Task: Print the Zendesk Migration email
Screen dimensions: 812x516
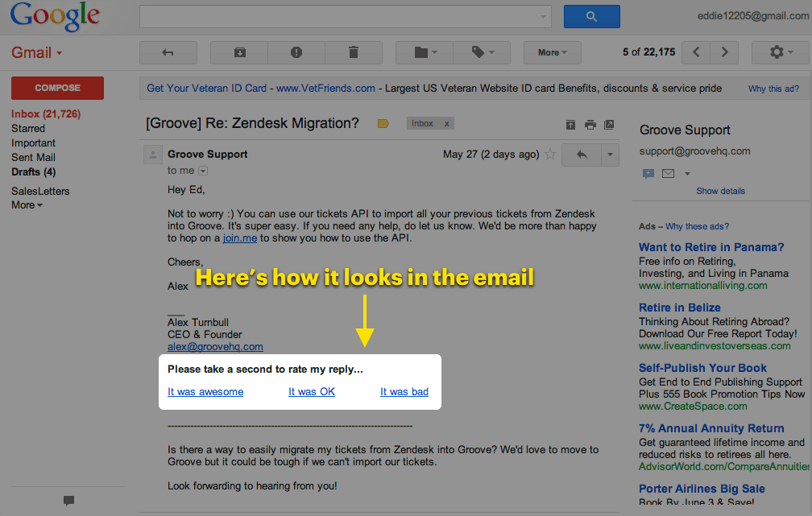Action: pos(590,123)
